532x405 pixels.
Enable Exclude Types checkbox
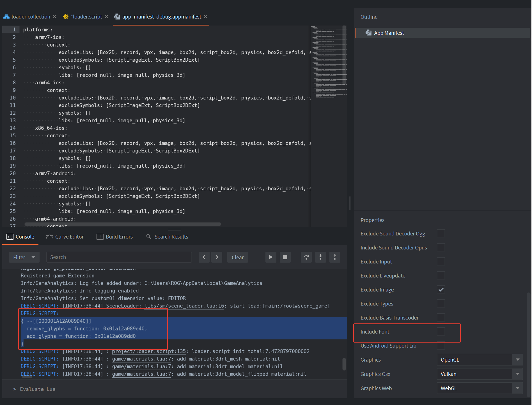441,304
